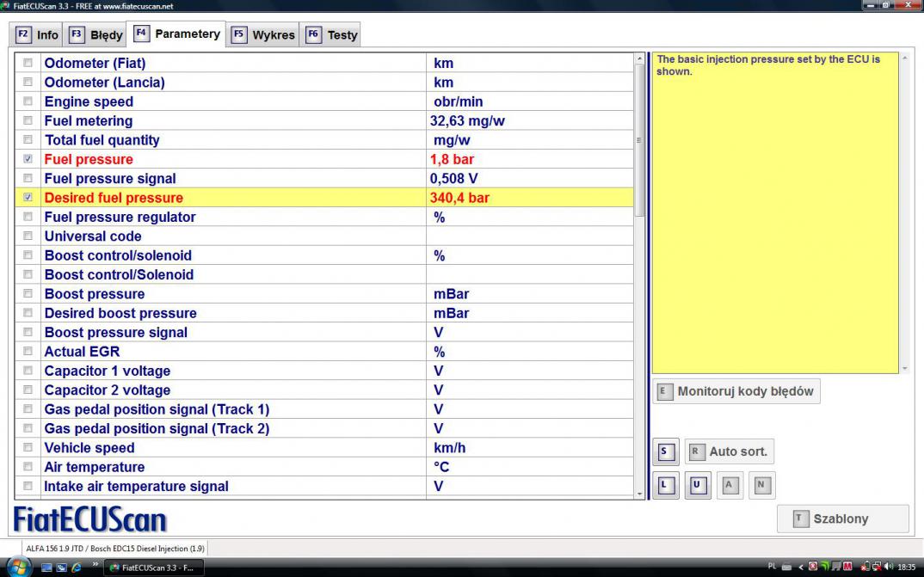This screenshot has width=924, height=577.
Task: Open the Szablony templates button
Action: point(842,519)
